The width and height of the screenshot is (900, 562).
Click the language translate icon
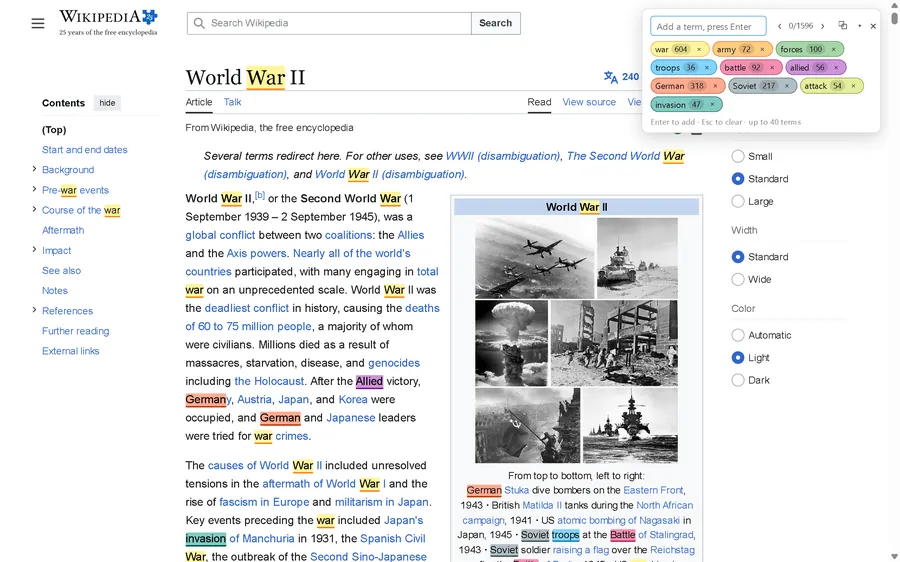pos(610,77)
